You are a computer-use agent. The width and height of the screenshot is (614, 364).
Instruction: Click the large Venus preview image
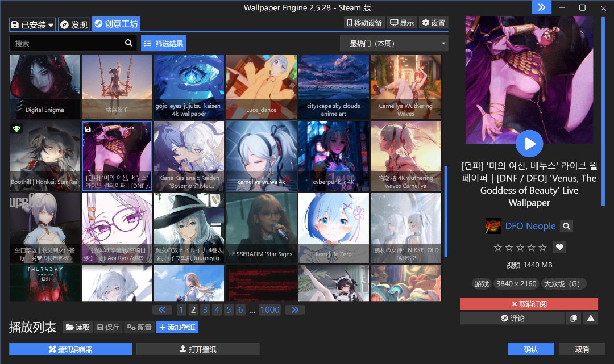tap(529, 80)
